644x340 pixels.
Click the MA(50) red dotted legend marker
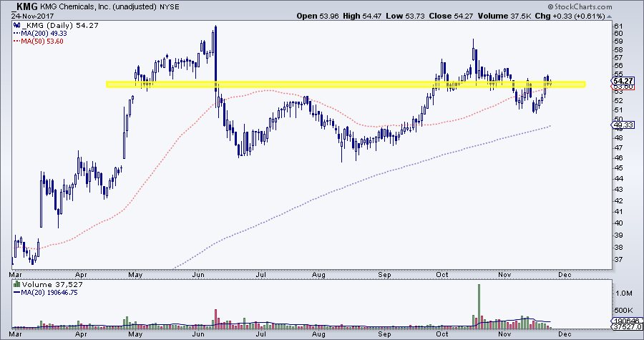coord(17,40)
